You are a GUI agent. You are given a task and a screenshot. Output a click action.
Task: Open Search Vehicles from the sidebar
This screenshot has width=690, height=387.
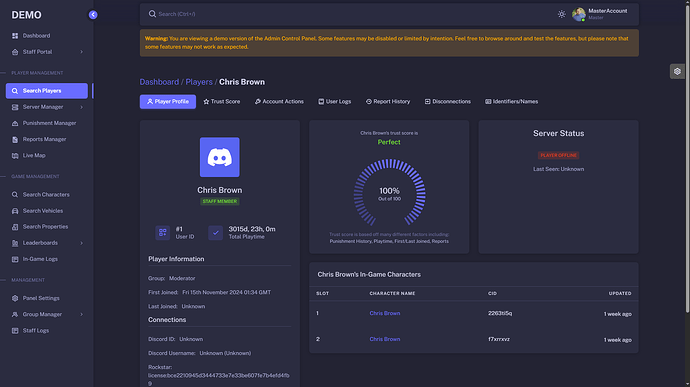[x=47, y=211]
